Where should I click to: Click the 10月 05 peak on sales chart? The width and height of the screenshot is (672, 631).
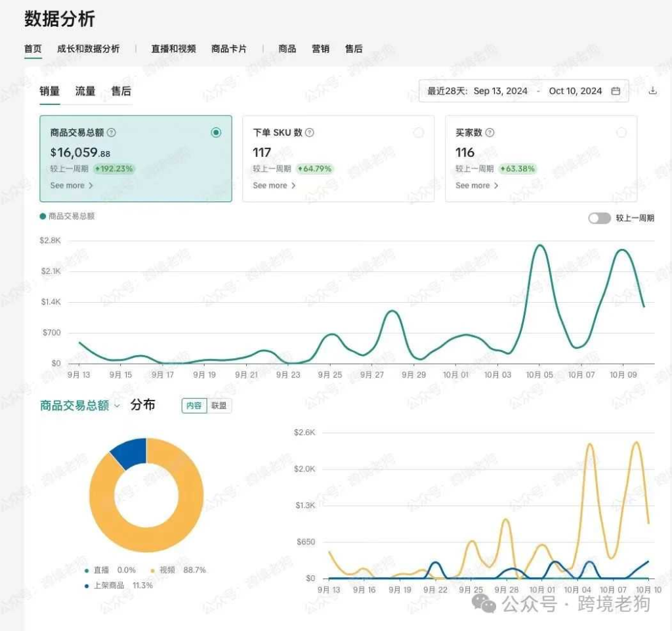click(539, 246)
